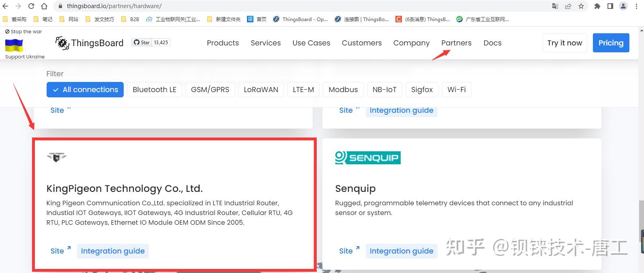Click the browser share icon

pos(569,6)
